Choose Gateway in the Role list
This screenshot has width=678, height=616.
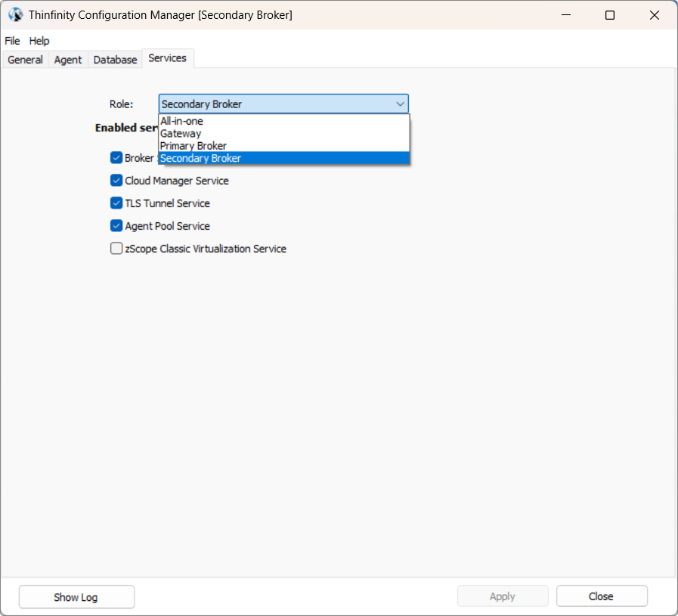click(x=181, y=134)
